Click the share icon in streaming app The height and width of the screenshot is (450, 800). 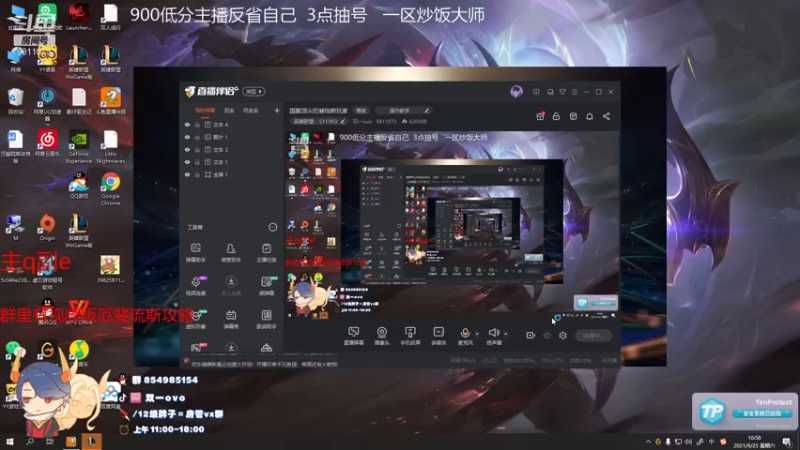click(606, 116)
